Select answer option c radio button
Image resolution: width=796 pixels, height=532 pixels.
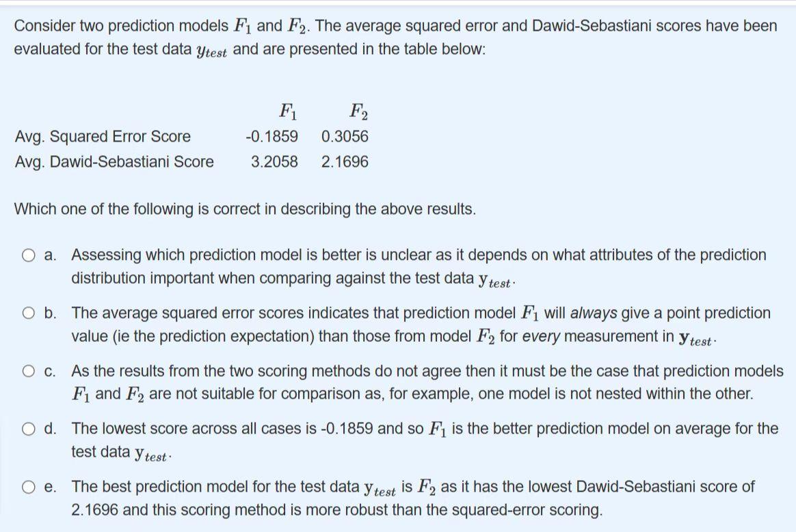(x=29, y=371)
